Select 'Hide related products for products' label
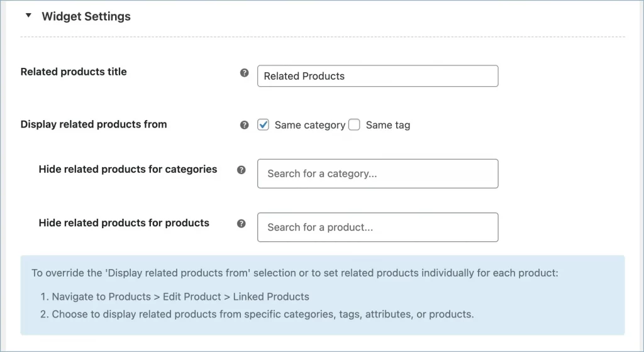This screenshot has width=644, height=352. coord(124,223)
